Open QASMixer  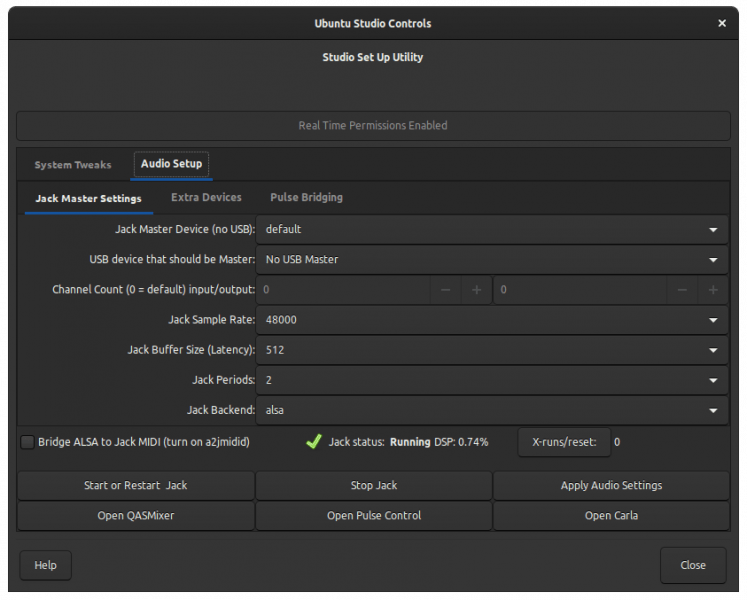click(136, 515)
